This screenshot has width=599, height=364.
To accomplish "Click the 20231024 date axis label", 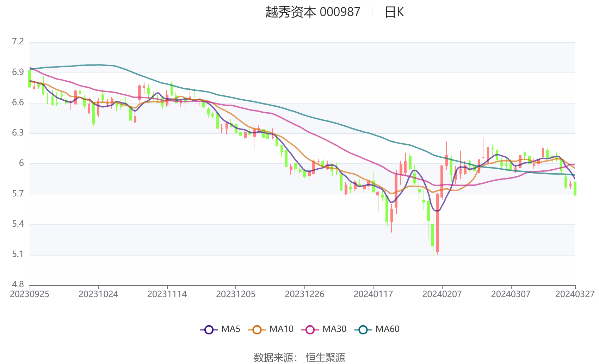I will [x=98, y=294].
